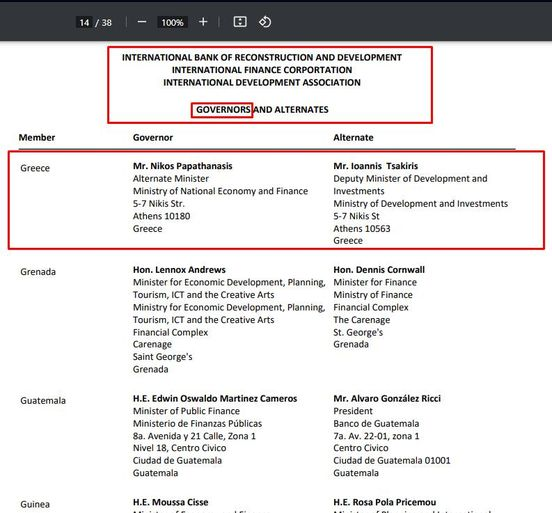Click the 'Athens 10563' address line
This screenshot has height=513, width=552.
pyautogui.click(x=362, y=229)
